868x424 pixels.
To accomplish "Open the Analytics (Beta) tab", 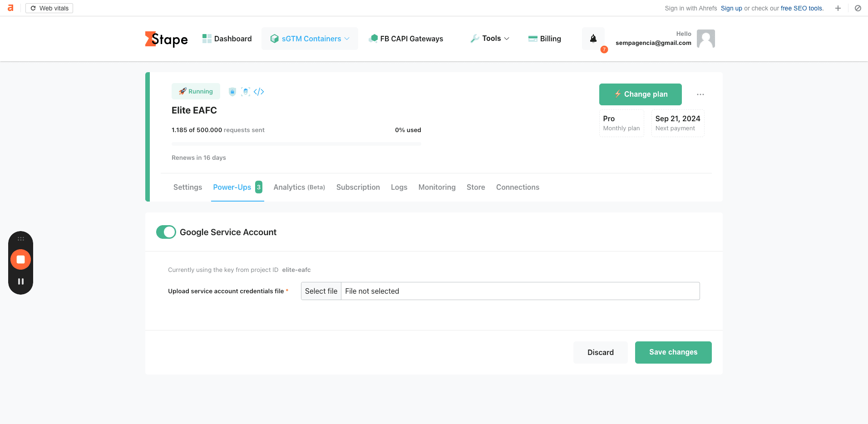I will click(299, 187).
